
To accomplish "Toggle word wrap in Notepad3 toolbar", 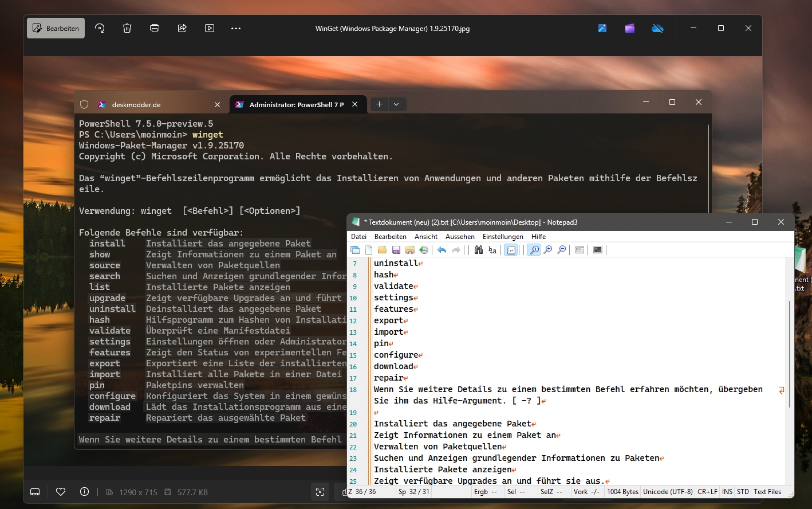I will 511,250.
